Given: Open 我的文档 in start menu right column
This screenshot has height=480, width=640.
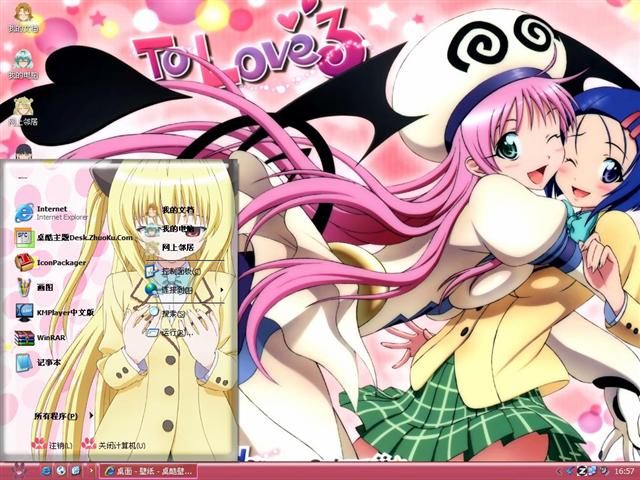Looking at the screenshot, I should tap(171, 210).
